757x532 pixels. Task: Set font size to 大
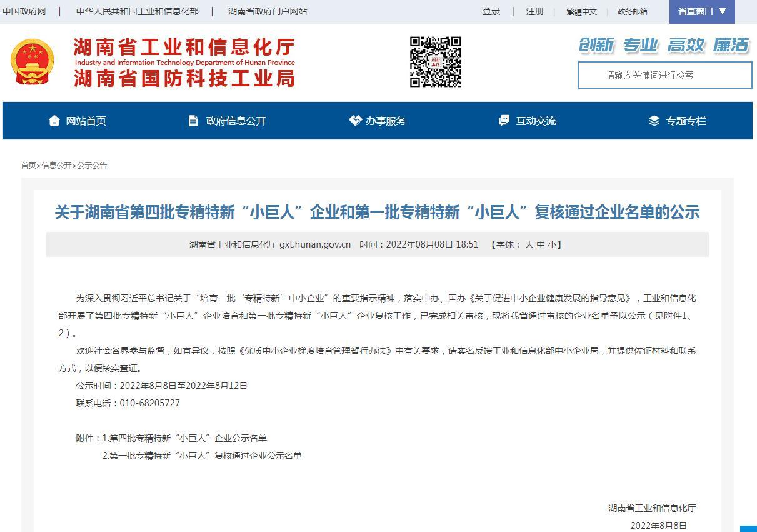[529, 244]
